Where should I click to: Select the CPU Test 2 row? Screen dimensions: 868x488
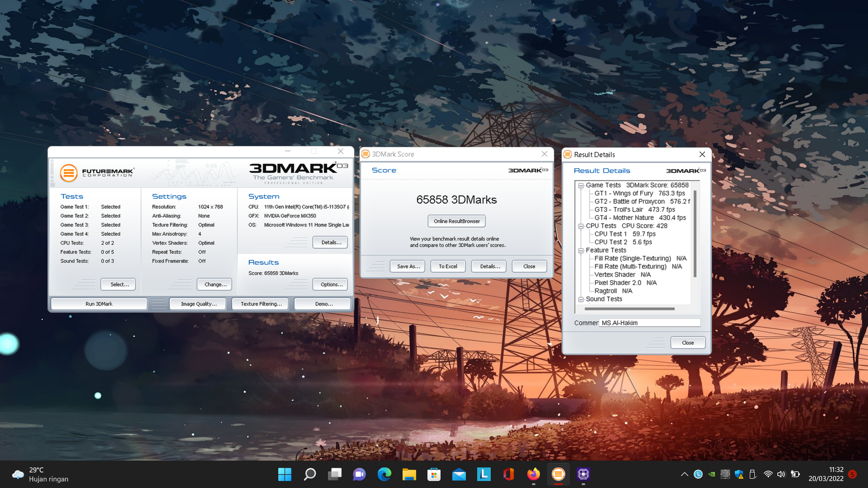click(x=623, y=242)
